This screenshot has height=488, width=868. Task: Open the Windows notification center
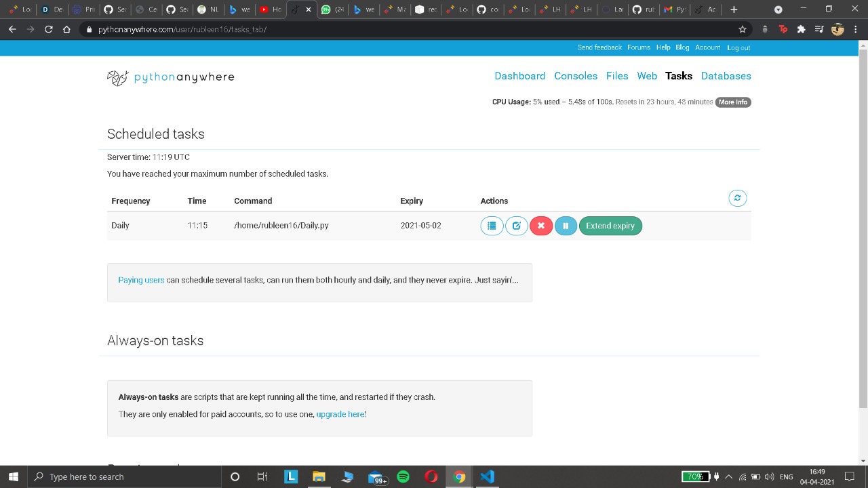pos(849,476)
